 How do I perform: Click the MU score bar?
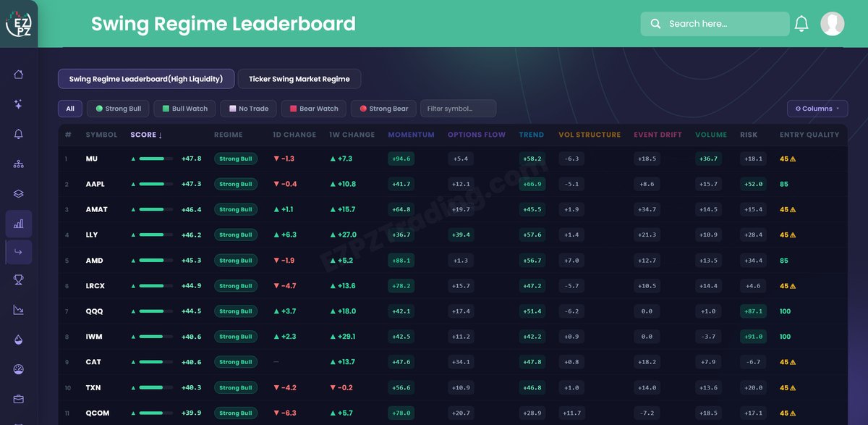pyautogui.click(x=156, y=159)
